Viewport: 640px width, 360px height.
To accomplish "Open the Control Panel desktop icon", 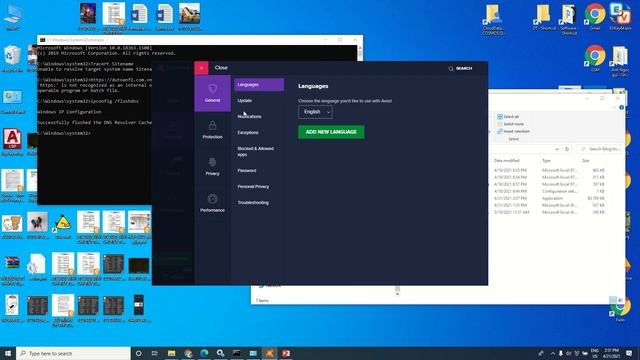I will click(13, 101).
